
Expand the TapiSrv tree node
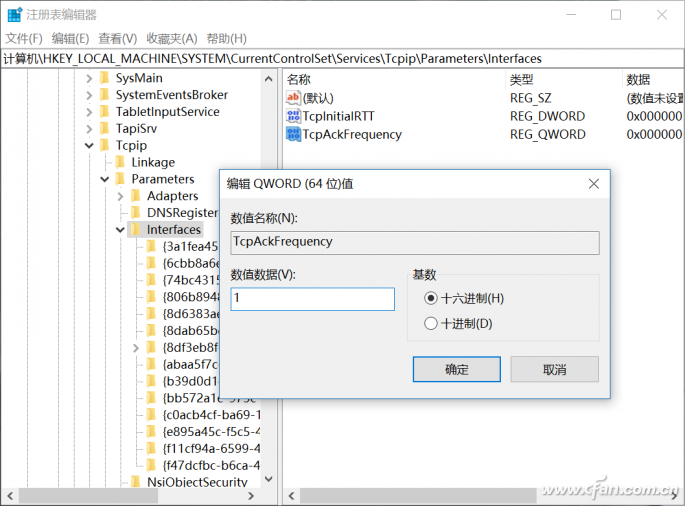(89, 128)
